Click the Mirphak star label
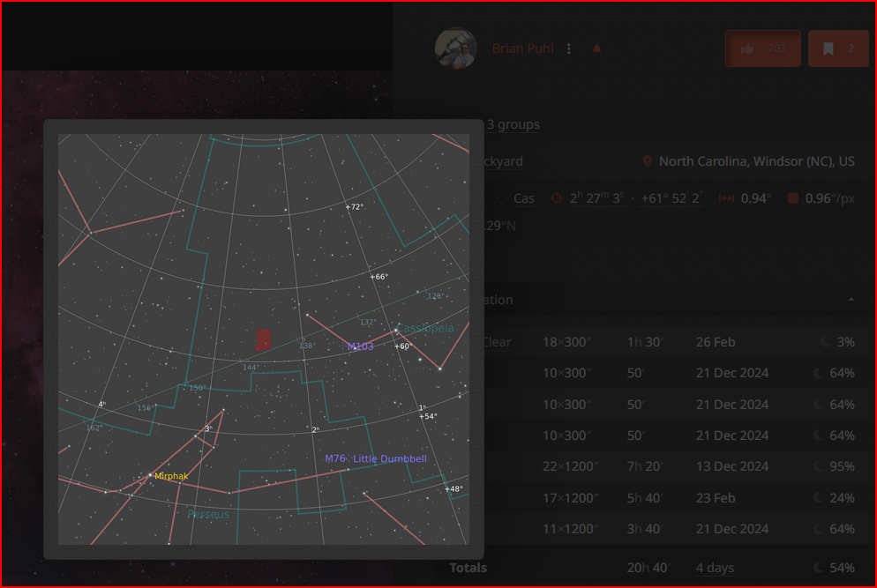This screenshot has height=588, width=877. tap(171, 476)
